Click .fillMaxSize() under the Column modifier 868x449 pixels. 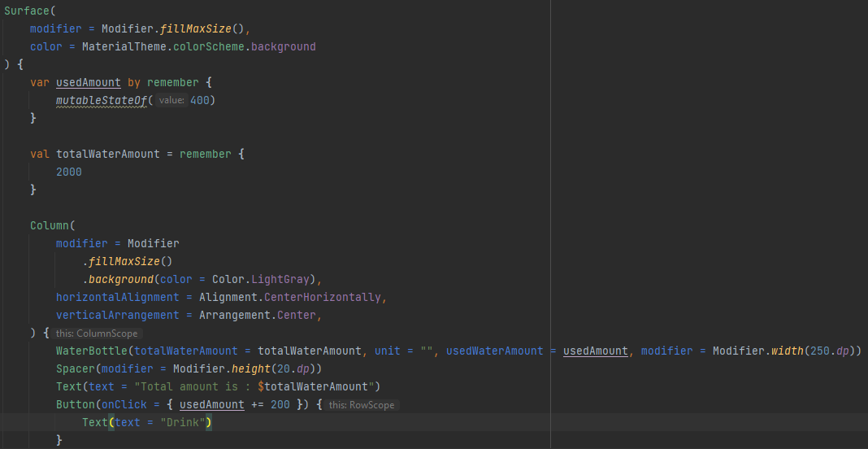click(128, 261)
